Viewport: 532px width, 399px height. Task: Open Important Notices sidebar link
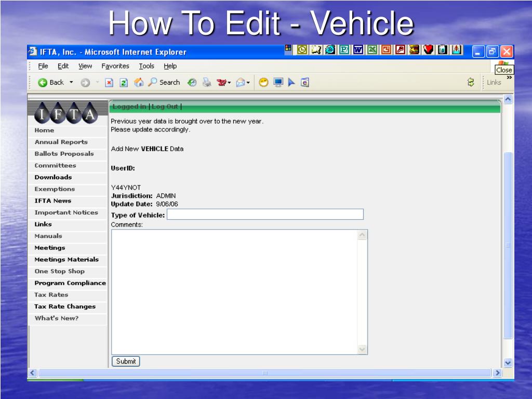pos(66,212)
